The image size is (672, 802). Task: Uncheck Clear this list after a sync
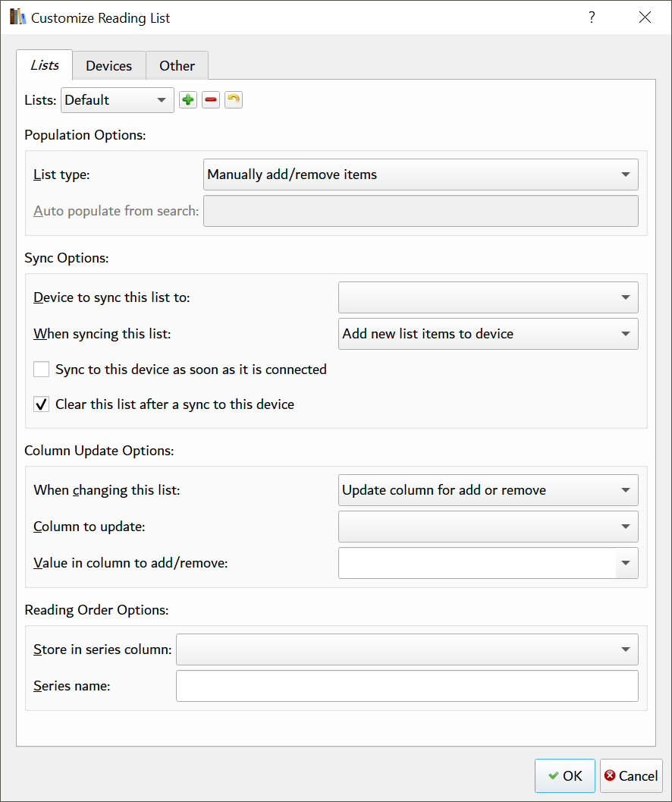pos(42,404)
